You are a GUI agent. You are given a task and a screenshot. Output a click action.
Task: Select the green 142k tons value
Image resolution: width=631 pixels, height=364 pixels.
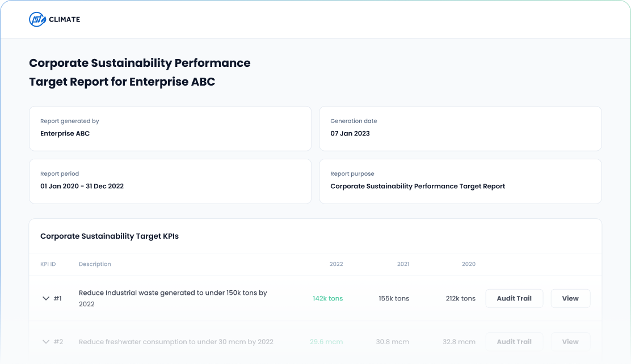tap(328, 298)
